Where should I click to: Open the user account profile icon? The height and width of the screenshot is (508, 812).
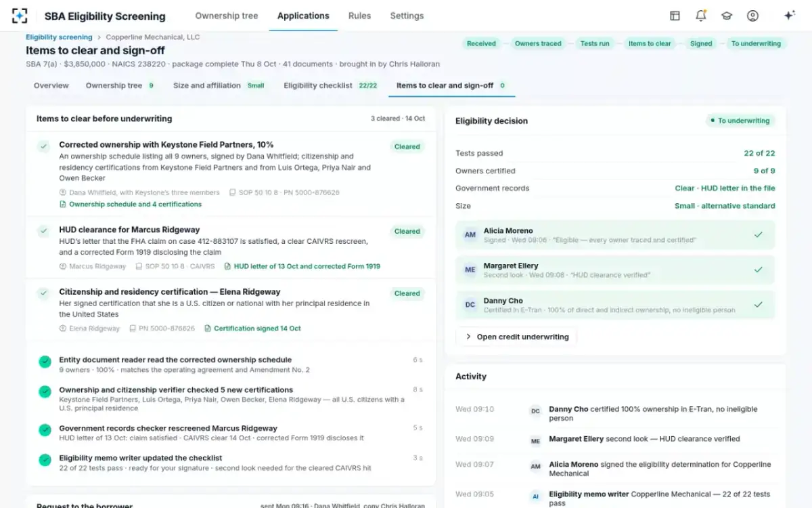point(752,16)
